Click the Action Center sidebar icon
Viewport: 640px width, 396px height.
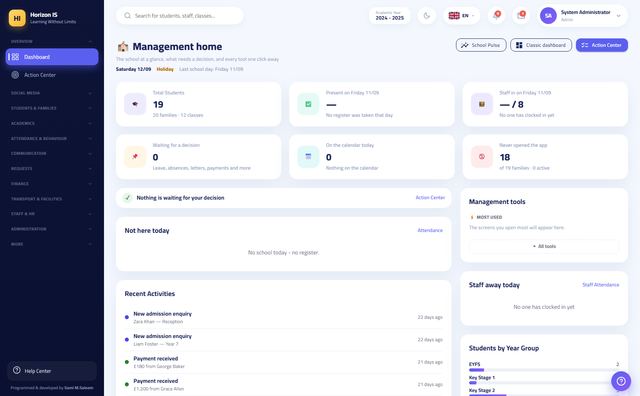coord(15,75)
